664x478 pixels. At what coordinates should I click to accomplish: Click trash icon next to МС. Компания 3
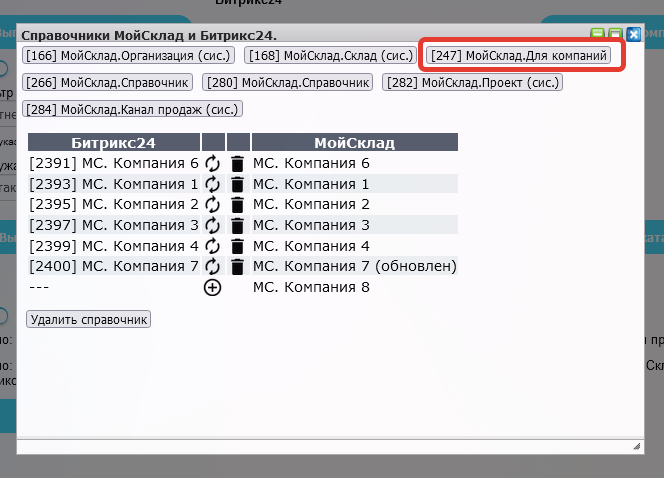(x=237, y=225)
